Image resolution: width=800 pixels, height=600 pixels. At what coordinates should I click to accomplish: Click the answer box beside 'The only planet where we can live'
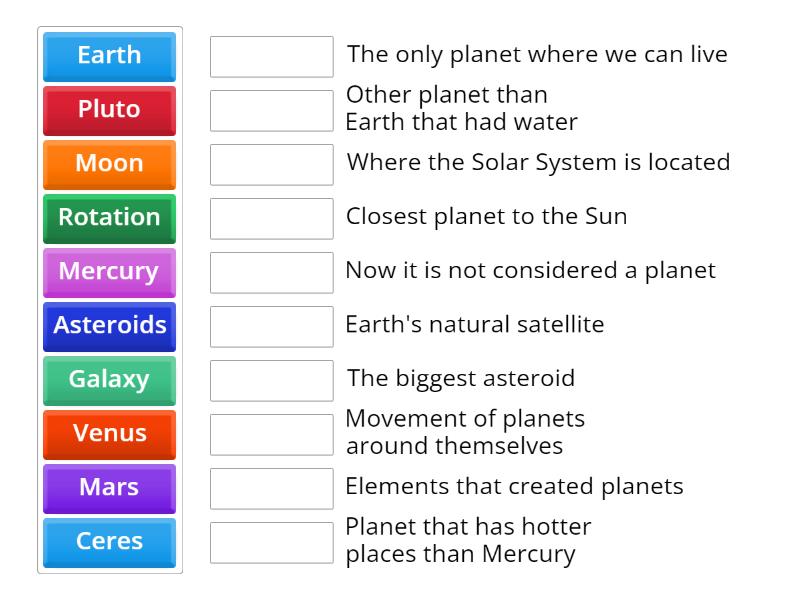(x=271, y=56)
